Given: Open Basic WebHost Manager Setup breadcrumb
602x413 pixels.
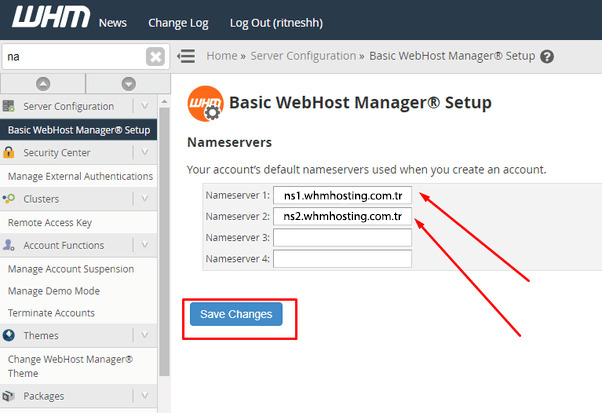Looking at the screenshot, I should 452,56.
